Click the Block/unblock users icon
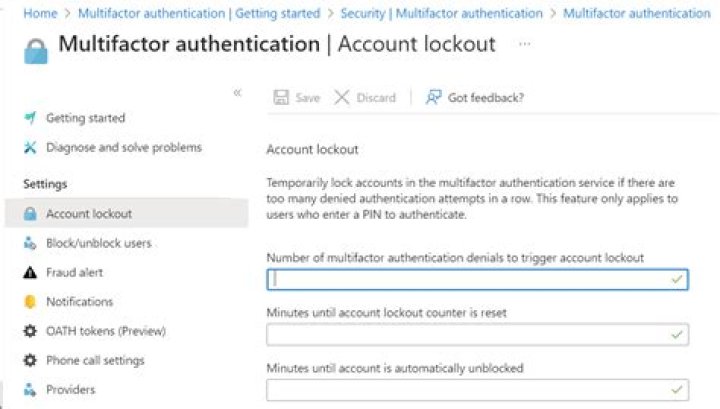Image resolution: width=720 pixels, height=409 pixels. click(29, 243)
